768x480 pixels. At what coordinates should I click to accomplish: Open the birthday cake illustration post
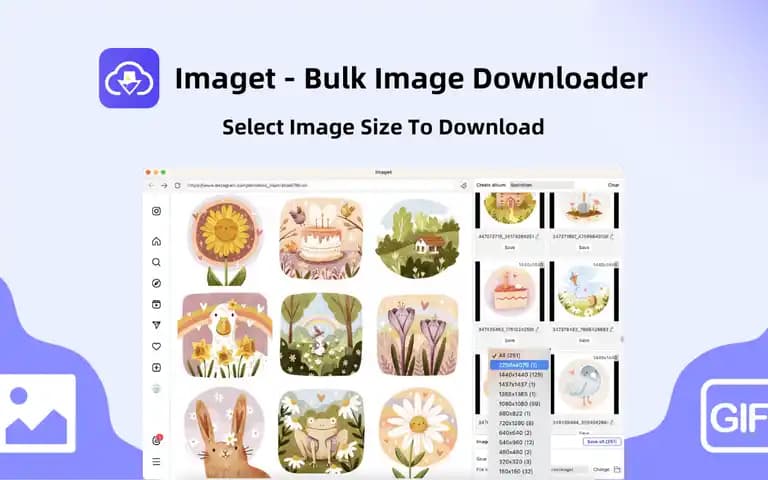[321, 238]
